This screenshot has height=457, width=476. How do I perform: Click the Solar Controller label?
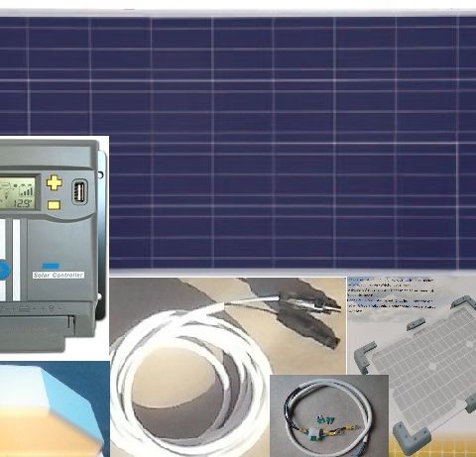[59, 275]
